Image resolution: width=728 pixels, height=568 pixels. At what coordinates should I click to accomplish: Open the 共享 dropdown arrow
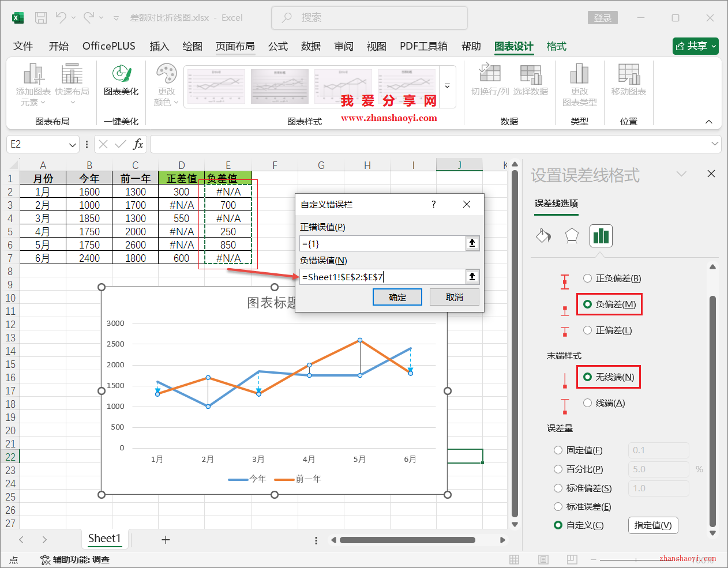pos(712,46)
